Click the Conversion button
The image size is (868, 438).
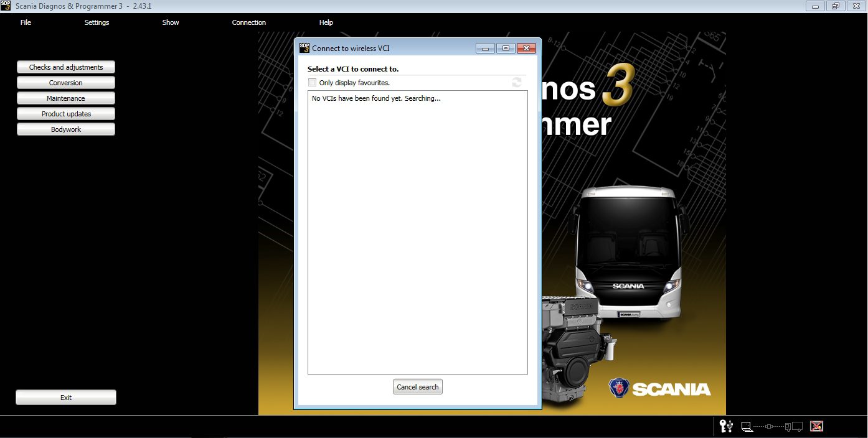pyautogui.click(x=66, y=83)
